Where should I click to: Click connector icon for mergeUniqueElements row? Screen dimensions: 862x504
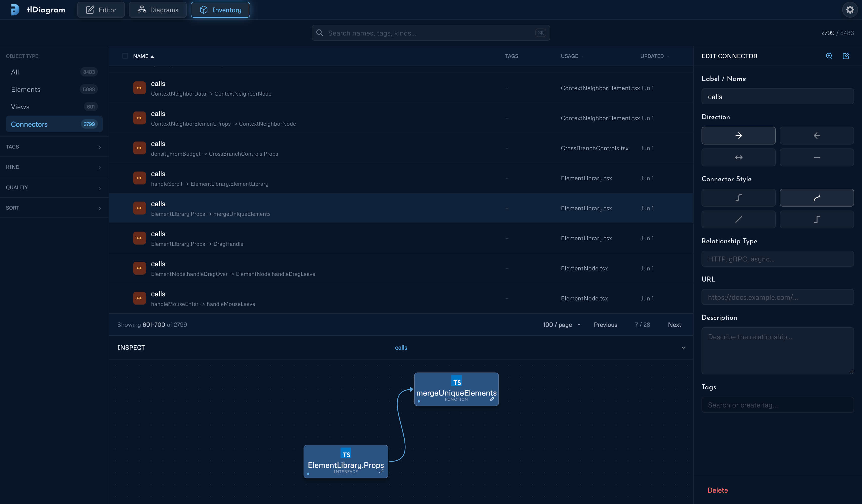tap(139, 208)
